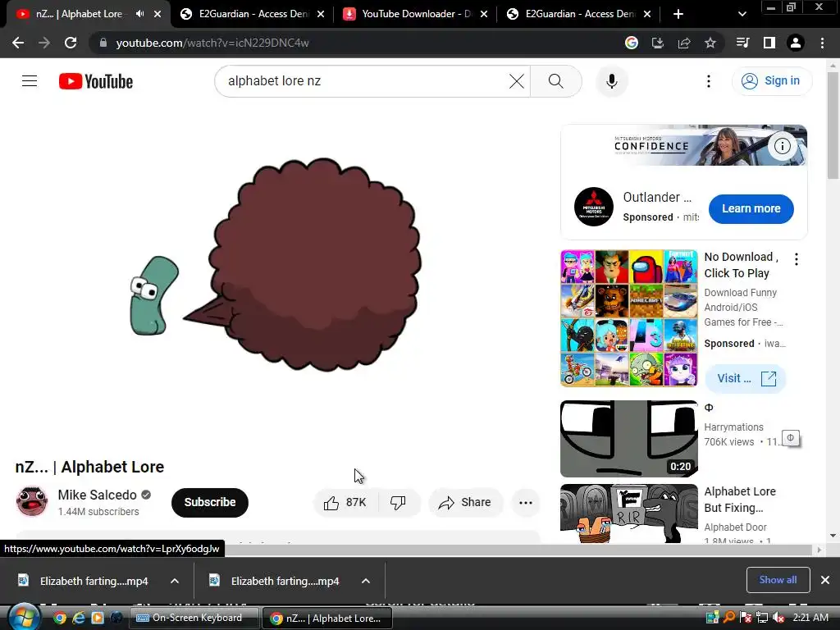This screenshot has height=630, width=840.
Task: Like the video with thumbs up
Action: (345, 503)
